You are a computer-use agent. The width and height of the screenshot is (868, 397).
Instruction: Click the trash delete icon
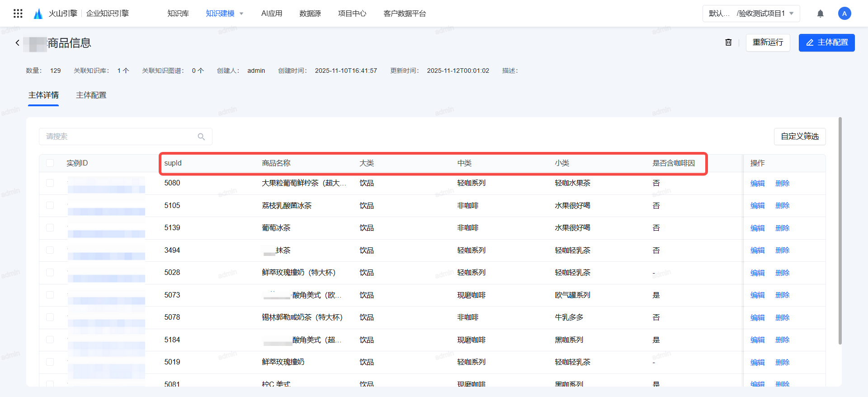(728, 43)
